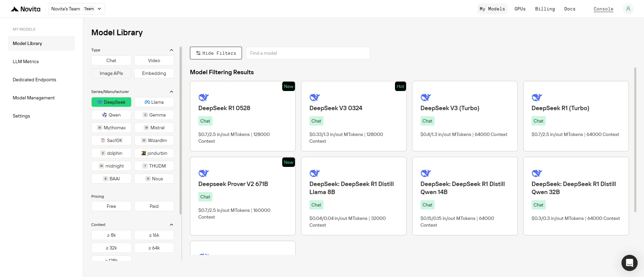Click the R1 Distill Qwen 14B icon
Viewport: 644px width, 277px height.
coord(426,173)
